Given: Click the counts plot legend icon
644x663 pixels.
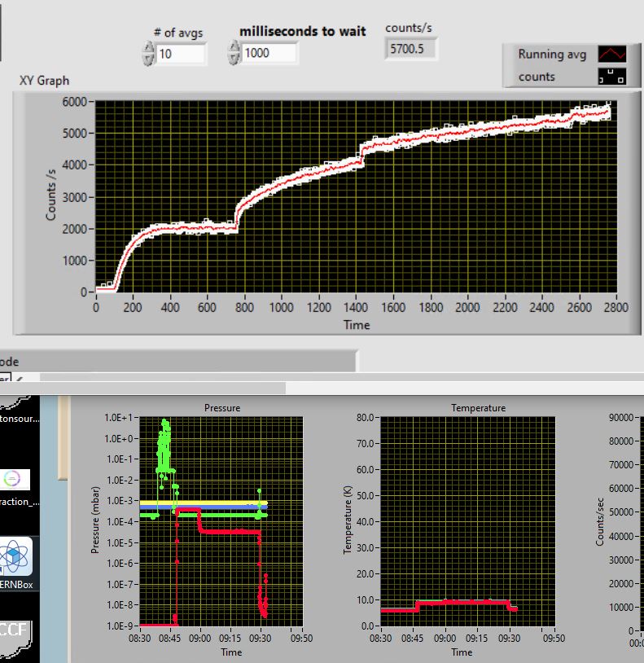Looking at the screenshot, I should 611,77.
